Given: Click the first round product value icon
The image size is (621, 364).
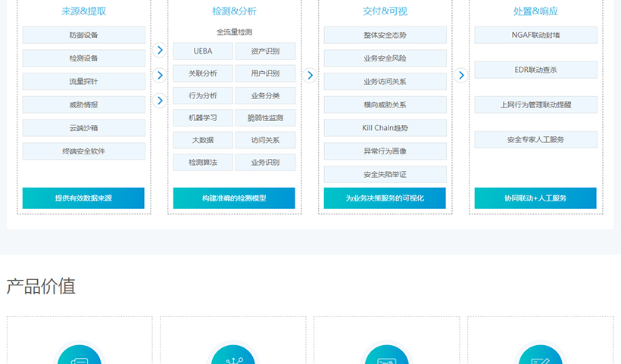Looking at the screenshot, I should (x=80, y=357).
